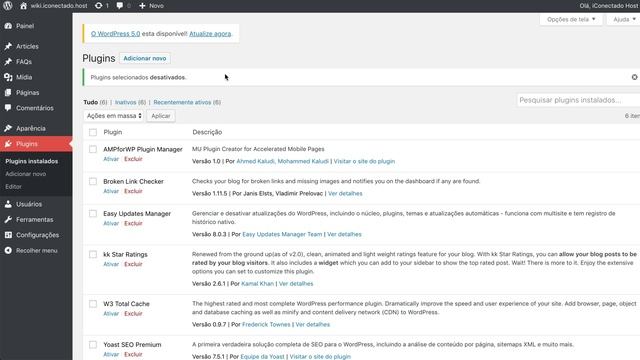Image resolution: width=640 pixels, height=360 pixels.
Task: Click the Aplicar bulk action button
Action: pyautogui.click(x=161, y=116)
